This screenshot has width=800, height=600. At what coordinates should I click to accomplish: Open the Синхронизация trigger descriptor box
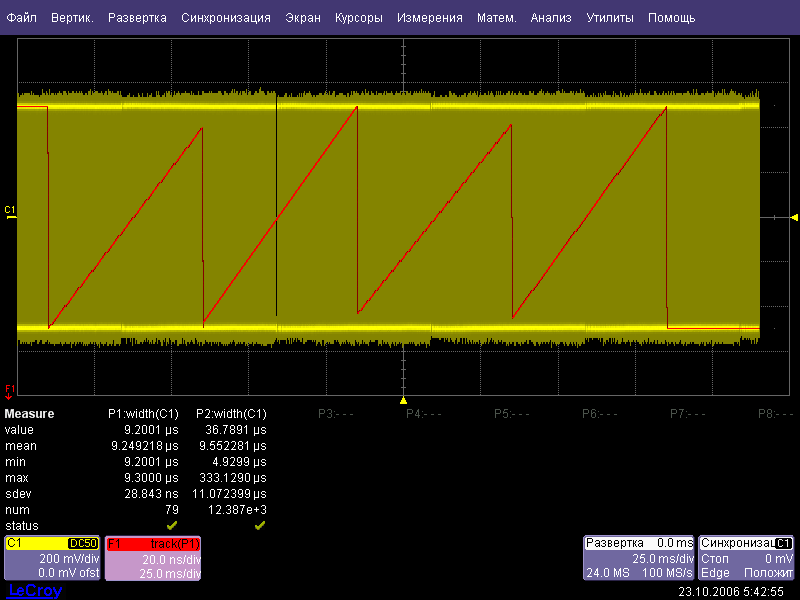click(x=746, y=558)
